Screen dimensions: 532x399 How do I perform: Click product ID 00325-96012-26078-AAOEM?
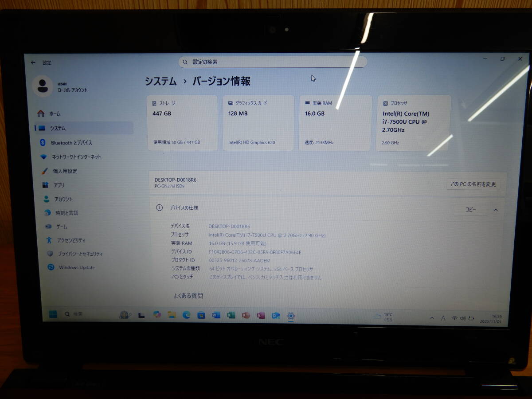pos(239,261)
